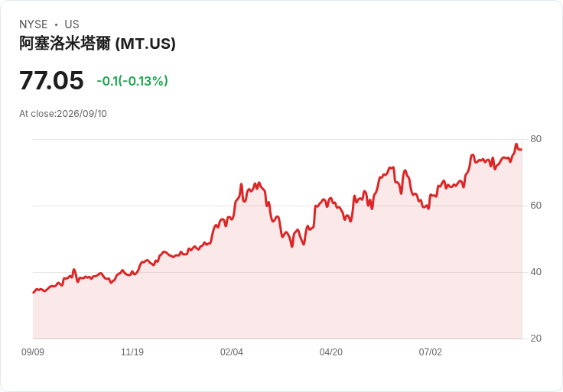Click the price change -0.1(-0.13%)
563x392 pixels.
[x=132, y=81]
